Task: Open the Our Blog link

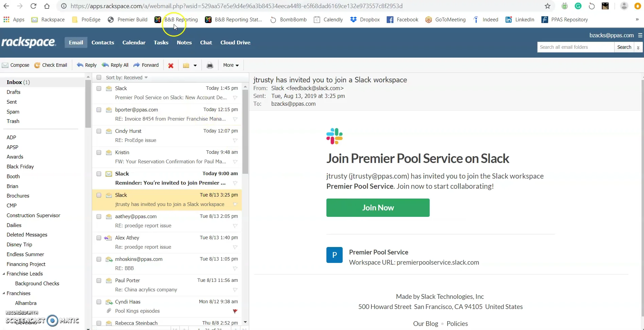Action: (425, 324)
